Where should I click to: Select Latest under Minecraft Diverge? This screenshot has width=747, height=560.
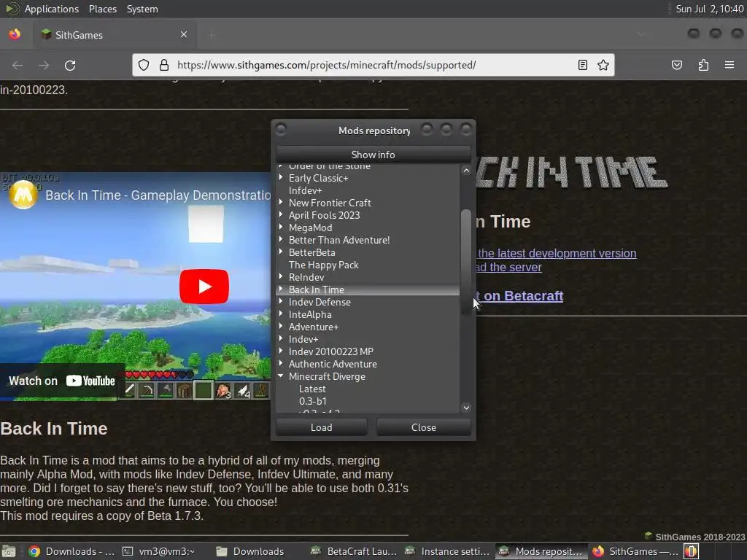pyautogui.click(x=312, y=389)
